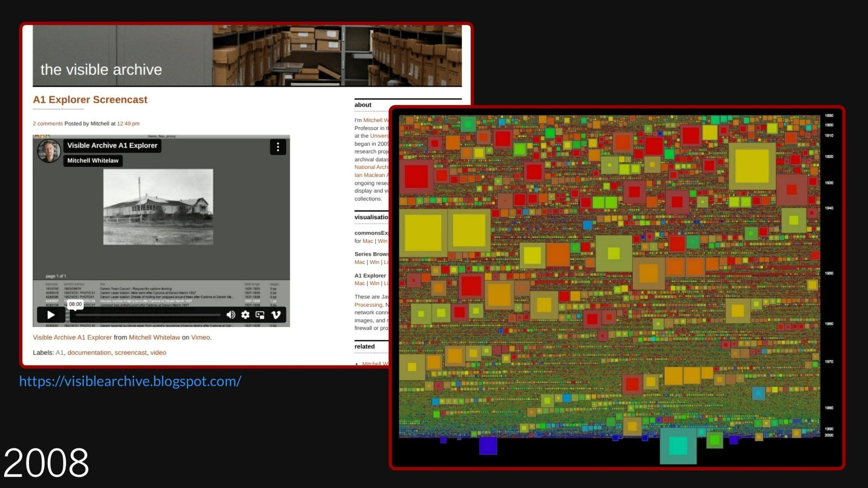868x488 pixels.
Task: Select the 'documentation' label
Action: coord(89,353)
